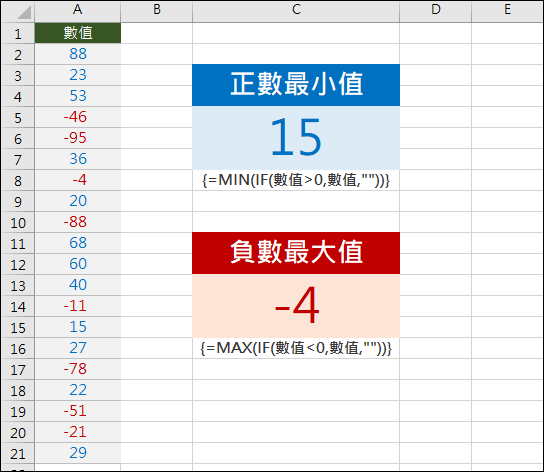Image resolution: width=544 pixels, height=472 pixels.
Task: Click cell with value 29
Action: (x=78, y=453)
